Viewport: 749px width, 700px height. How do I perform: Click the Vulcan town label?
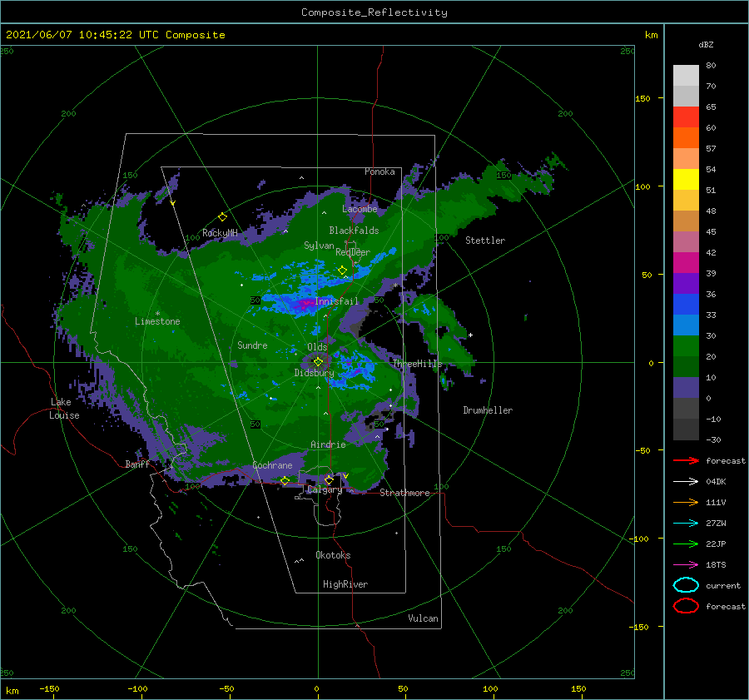[x=424, y=618]
